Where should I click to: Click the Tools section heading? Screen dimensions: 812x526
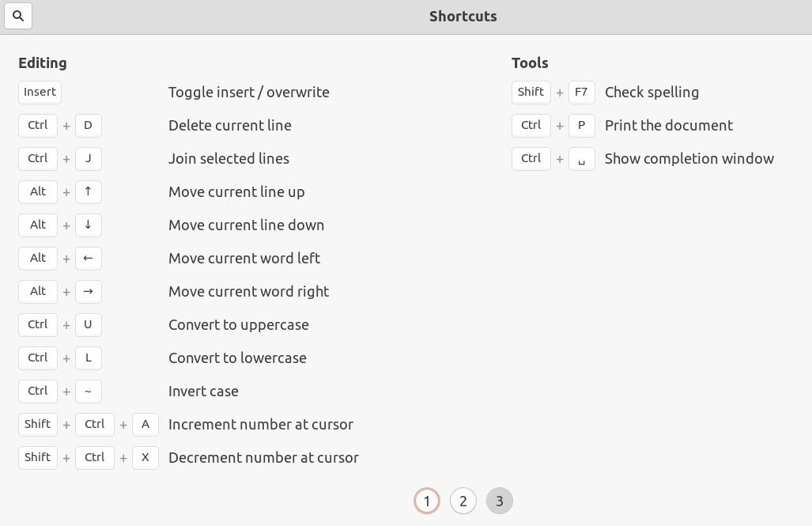tap(530, 62)
